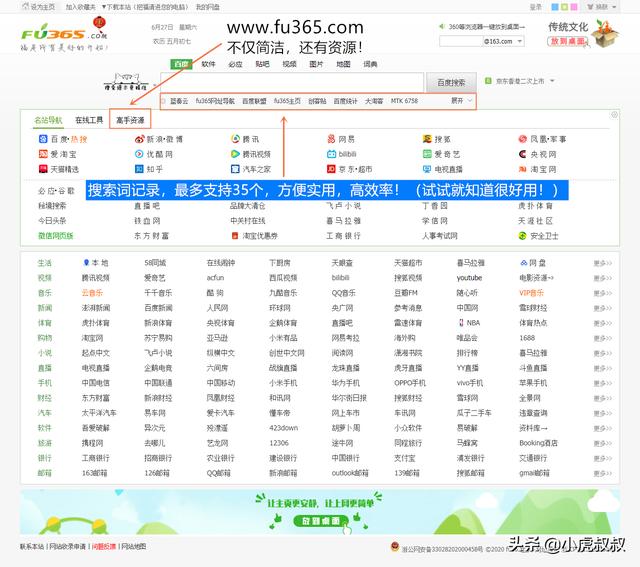Screen dimensions: 640x567
Task: Click the 登录 link in top bar
Action: tap(535, 7)
